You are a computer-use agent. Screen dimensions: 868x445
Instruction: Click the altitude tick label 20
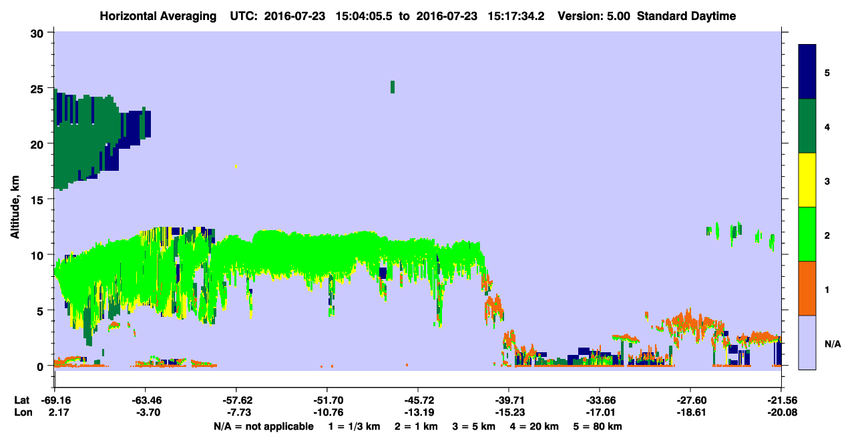click(39, 143)
